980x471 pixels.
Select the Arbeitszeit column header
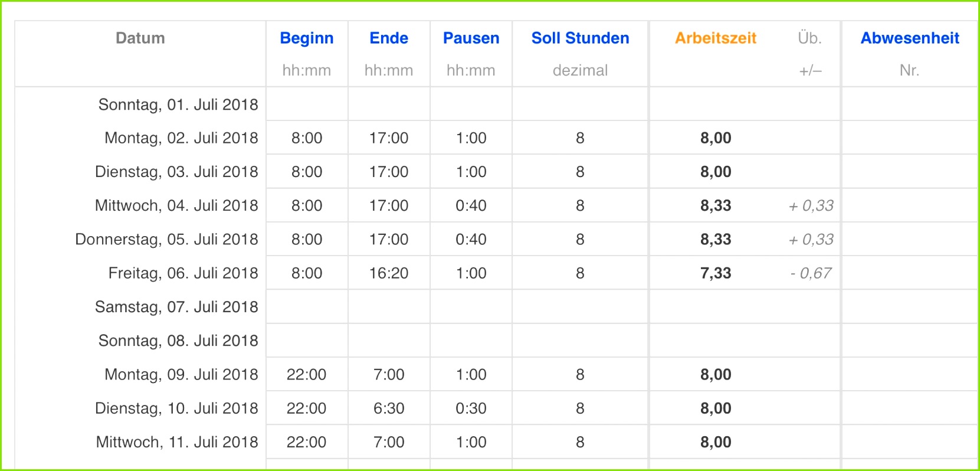[x=716, y=38]
